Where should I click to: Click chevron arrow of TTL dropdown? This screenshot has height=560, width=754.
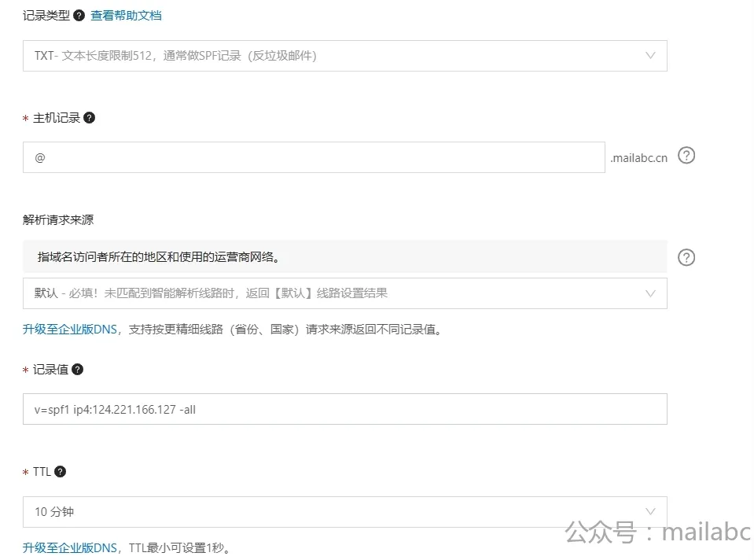coord(650,511)
